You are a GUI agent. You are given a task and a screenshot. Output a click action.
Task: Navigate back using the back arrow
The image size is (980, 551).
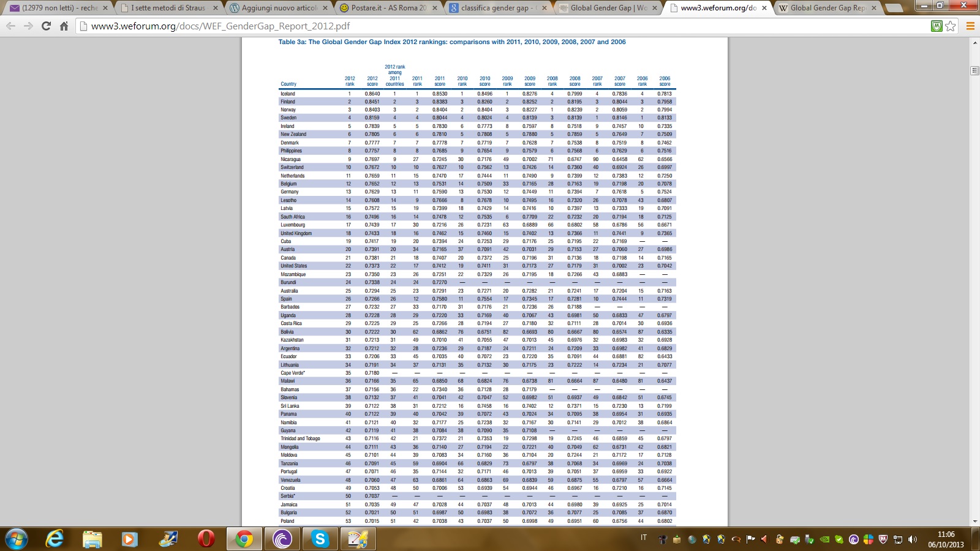pos(11,26)
